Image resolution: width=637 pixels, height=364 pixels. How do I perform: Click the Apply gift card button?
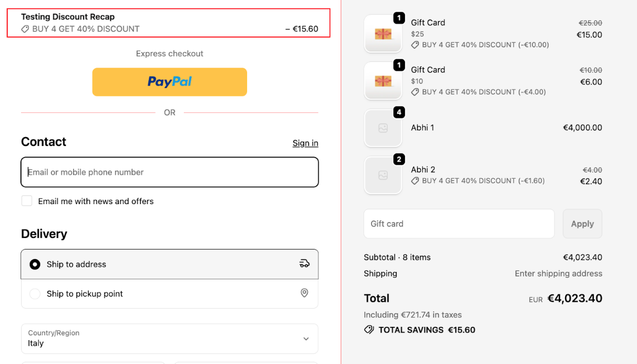click(x=582, y=223)
